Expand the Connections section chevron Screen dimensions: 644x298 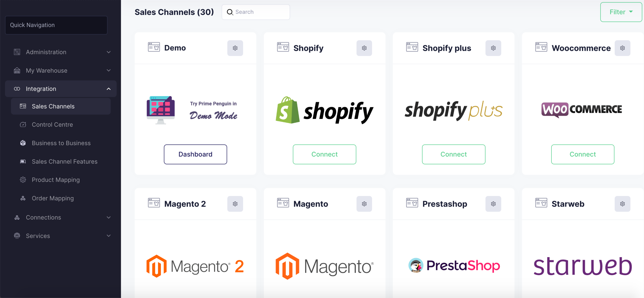[108, 217]
